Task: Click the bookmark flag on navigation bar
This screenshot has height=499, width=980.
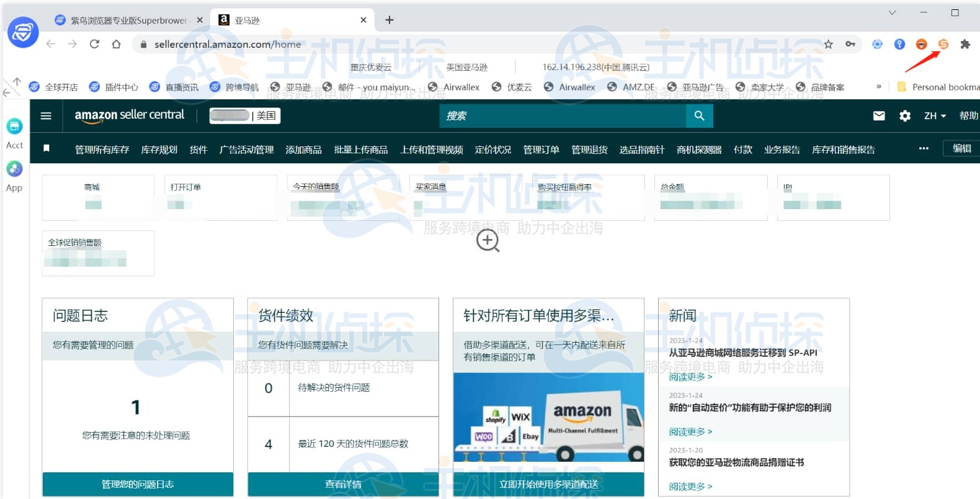Action: click(47, 149)
